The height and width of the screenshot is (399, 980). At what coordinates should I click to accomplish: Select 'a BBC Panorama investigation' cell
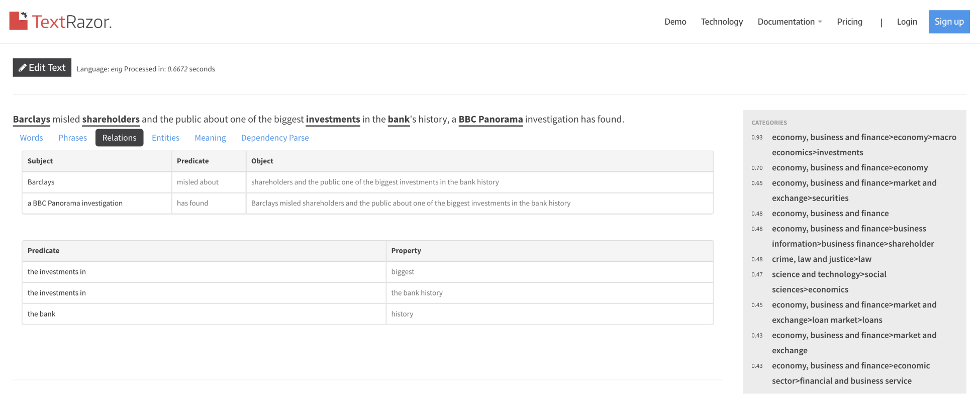96,203
